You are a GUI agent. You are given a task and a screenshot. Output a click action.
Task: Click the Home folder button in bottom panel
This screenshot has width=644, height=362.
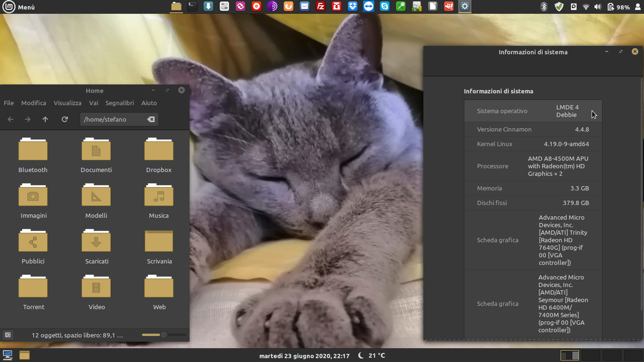[x=24, y=355]
